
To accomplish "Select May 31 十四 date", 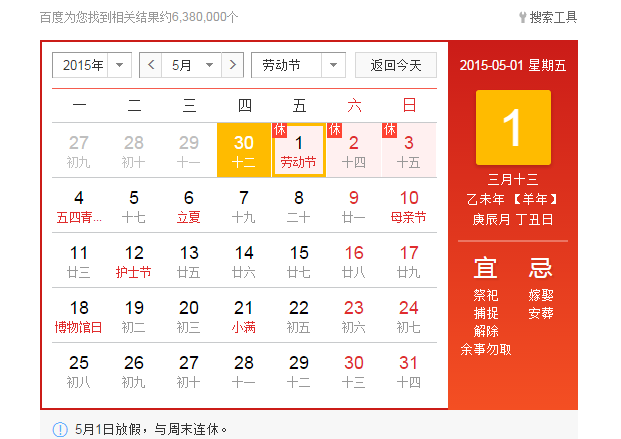I will click(x=409, y=370).
